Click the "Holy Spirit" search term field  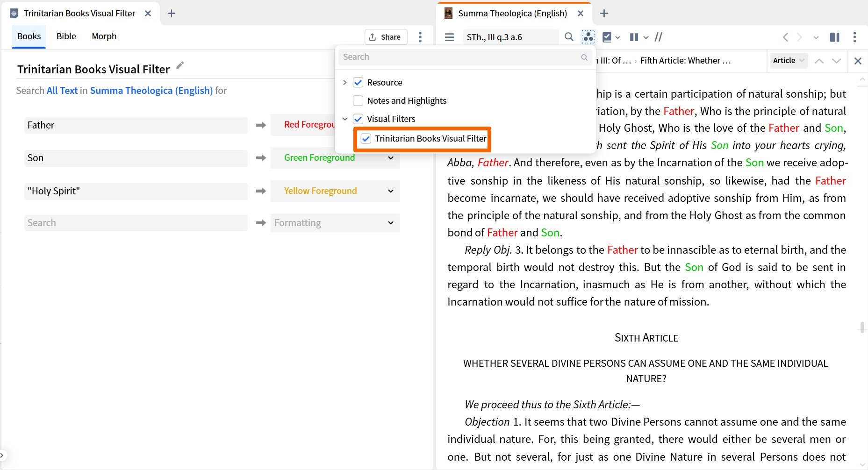[136, 191]
